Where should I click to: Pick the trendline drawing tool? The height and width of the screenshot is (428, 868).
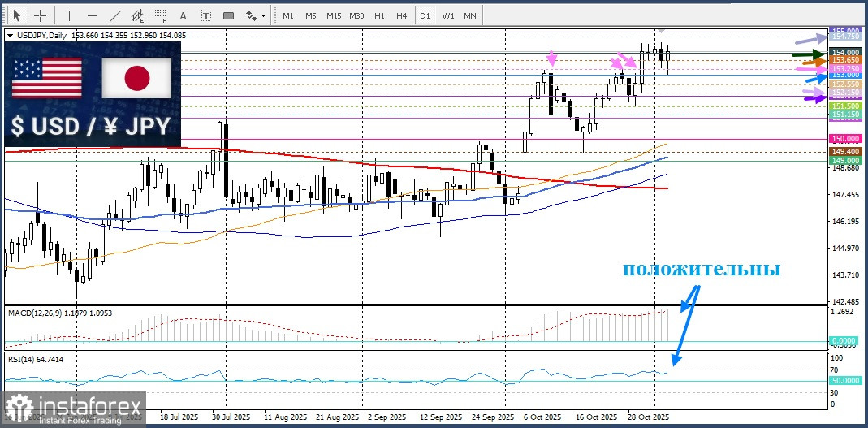click(114, 15)
